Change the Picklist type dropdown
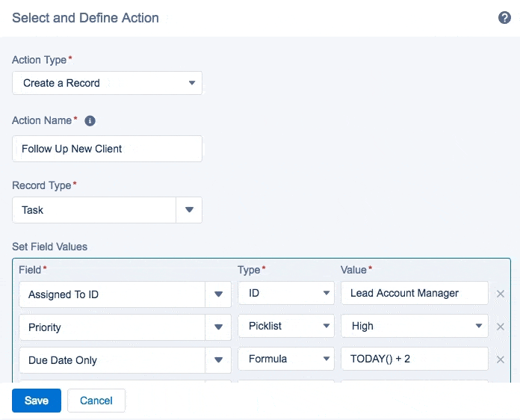 pyautogui.click(x=286, y=326)
